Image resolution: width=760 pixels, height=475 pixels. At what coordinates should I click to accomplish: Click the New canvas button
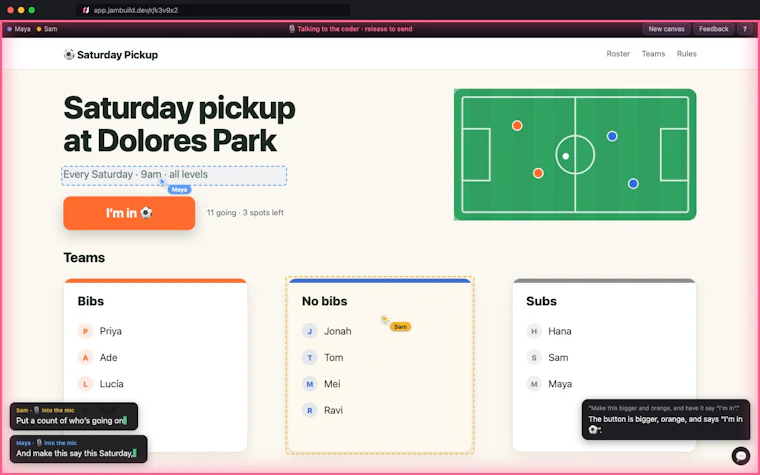pyautogui.click(x=666, y=29)
